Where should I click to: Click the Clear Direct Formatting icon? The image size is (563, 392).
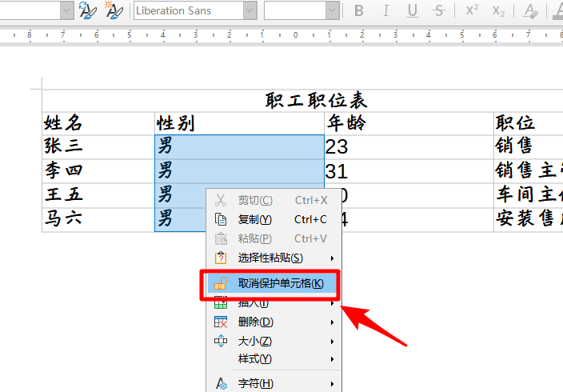[531, 10]
